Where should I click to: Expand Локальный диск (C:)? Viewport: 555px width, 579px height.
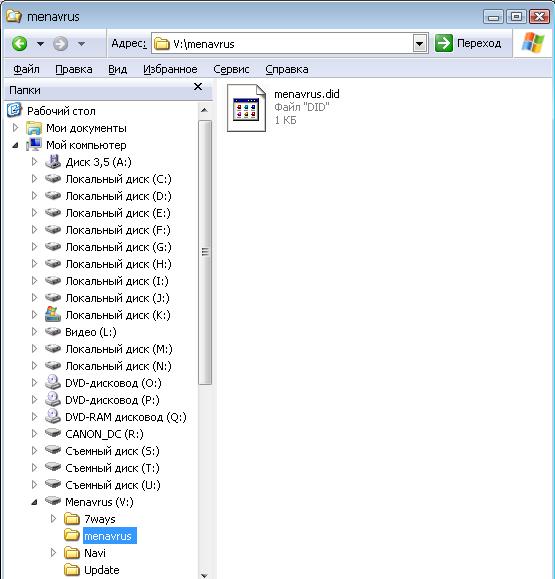34,179
